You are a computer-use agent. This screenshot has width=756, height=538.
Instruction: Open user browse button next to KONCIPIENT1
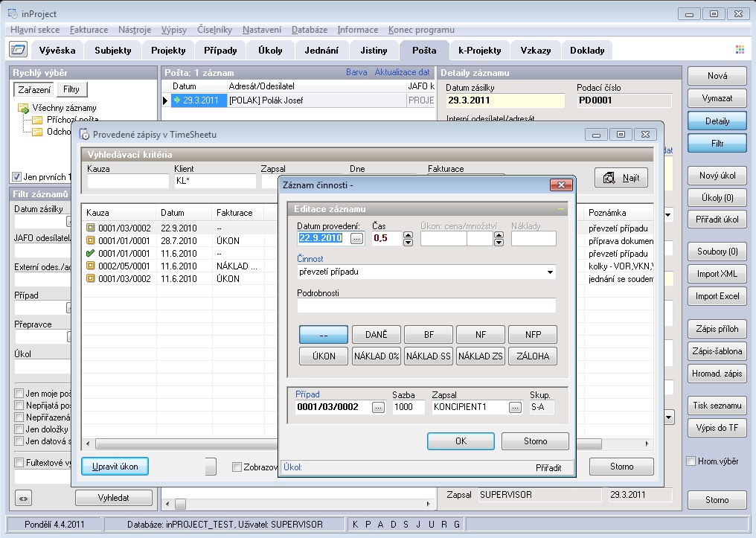[516, 407]
